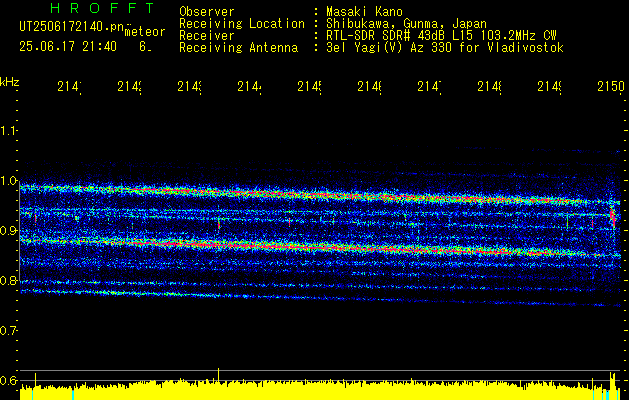Viewport: 629px width, 400px height.
Task: Click the 0.8 kHz axis label
Action: pyautogui.click(x=8, y=280)
